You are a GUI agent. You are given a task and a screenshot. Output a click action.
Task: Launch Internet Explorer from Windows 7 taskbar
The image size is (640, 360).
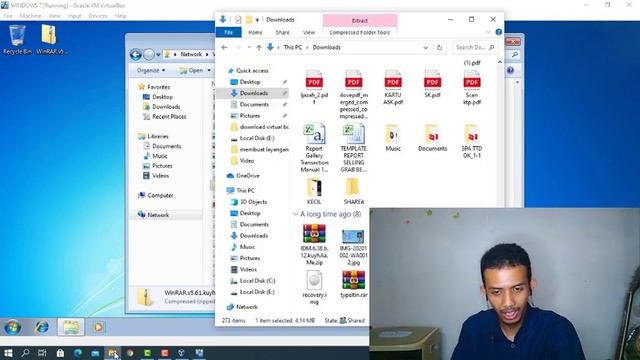coord(42,327)
